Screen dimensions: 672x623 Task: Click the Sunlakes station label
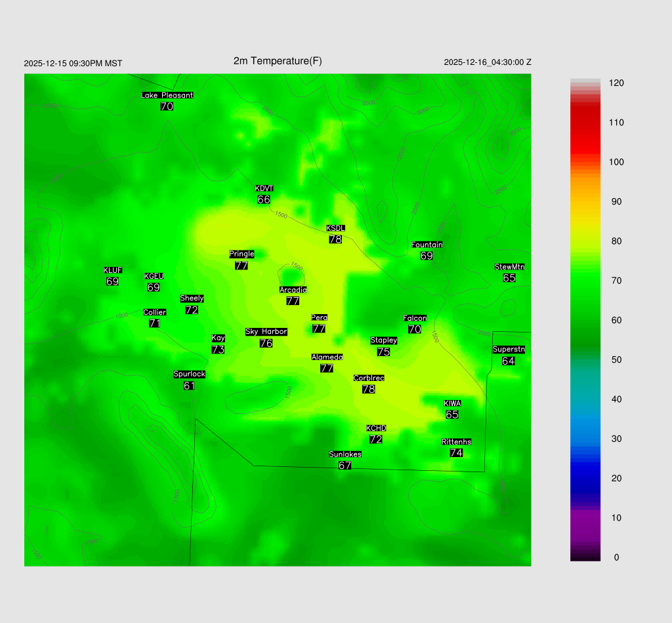click(345, 454)
